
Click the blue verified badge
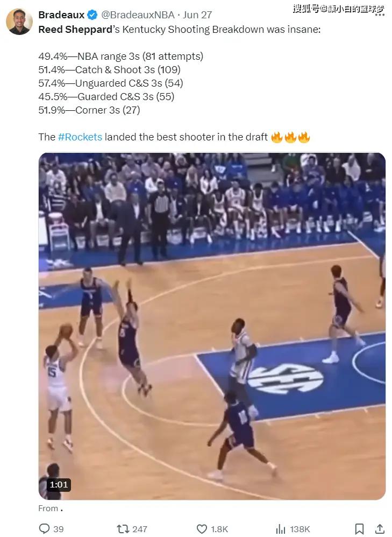click(92, 15)
